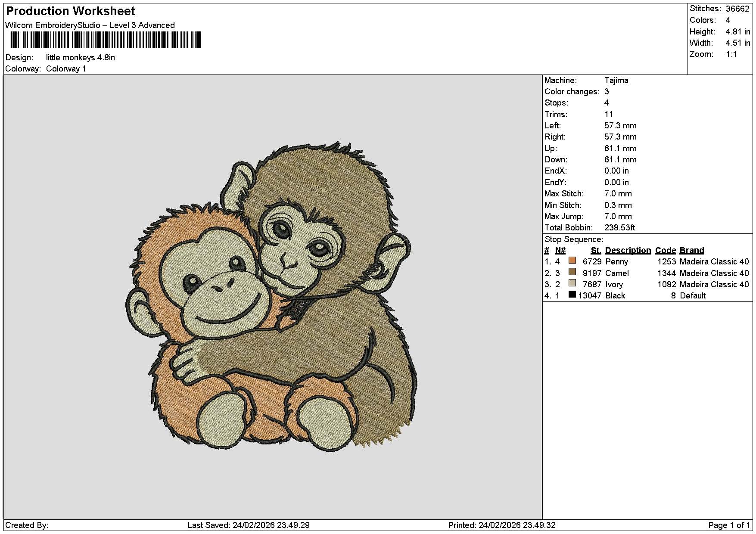Click the 'Colorway 1' value
The image size is (756, 534).
tap(66, 69)
